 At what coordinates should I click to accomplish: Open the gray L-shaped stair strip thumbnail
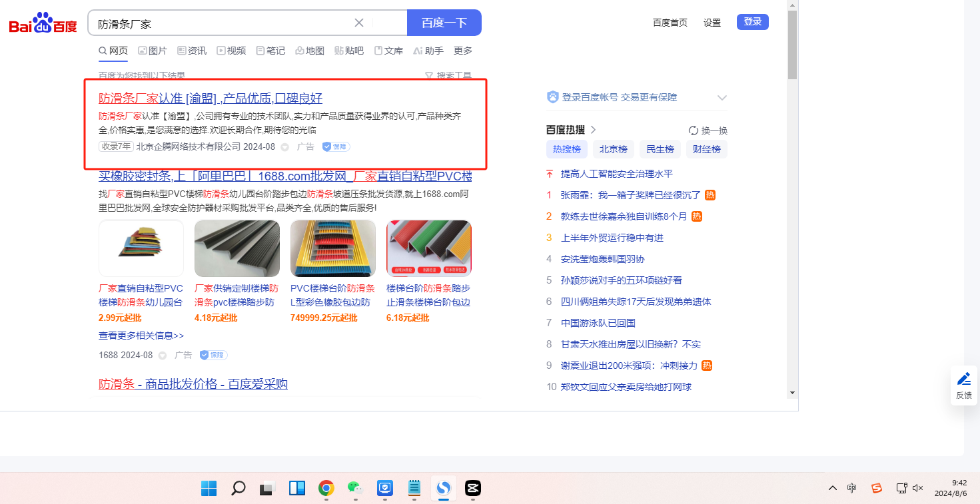pos(237,248)
